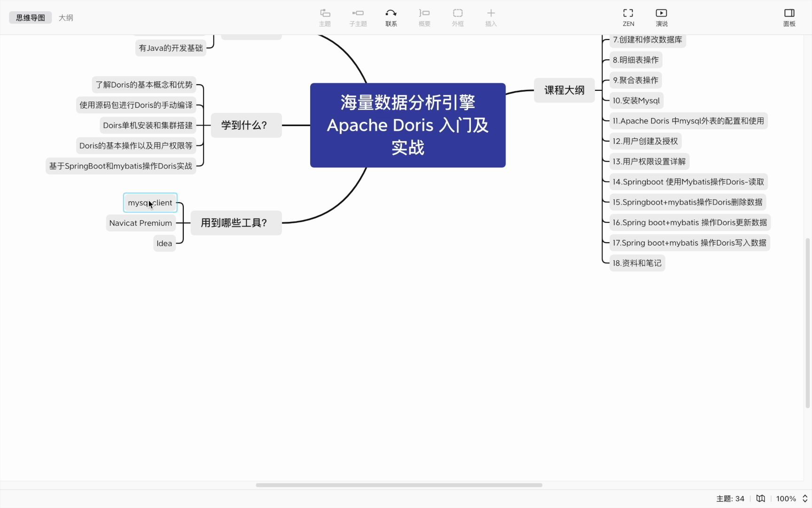
Task: Select the mysql client node
Action: coord(150,203)
